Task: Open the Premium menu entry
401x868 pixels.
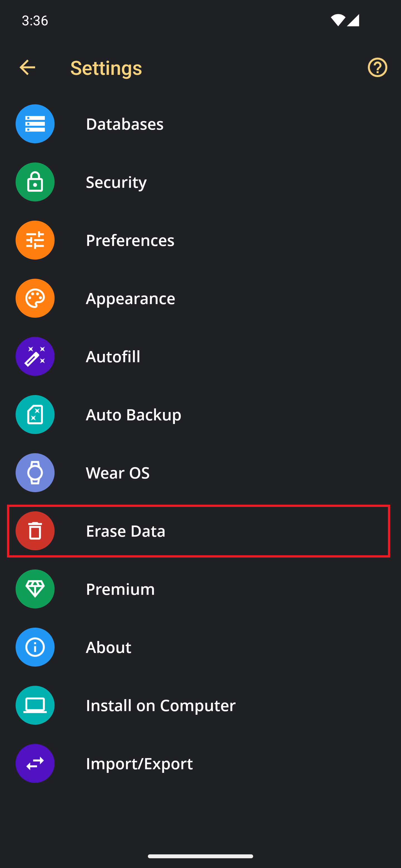Action: pyautogui.click(x=200, y=589)
